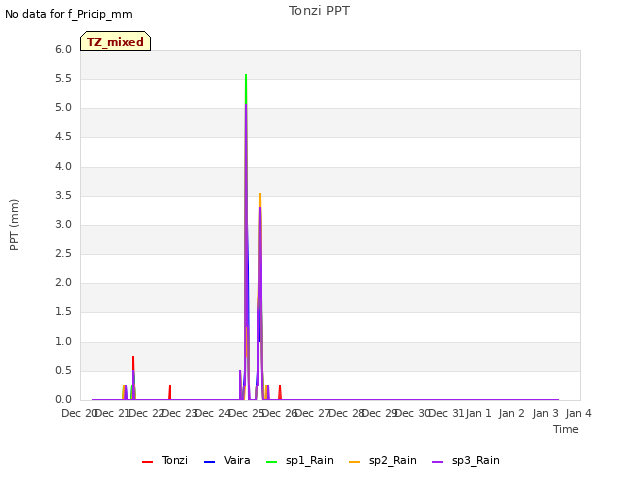This screenshot has width=640, height=480.
Task: Click the TZ_mixed annotation label
Action: pyautogui.click(x=116, y=41)
